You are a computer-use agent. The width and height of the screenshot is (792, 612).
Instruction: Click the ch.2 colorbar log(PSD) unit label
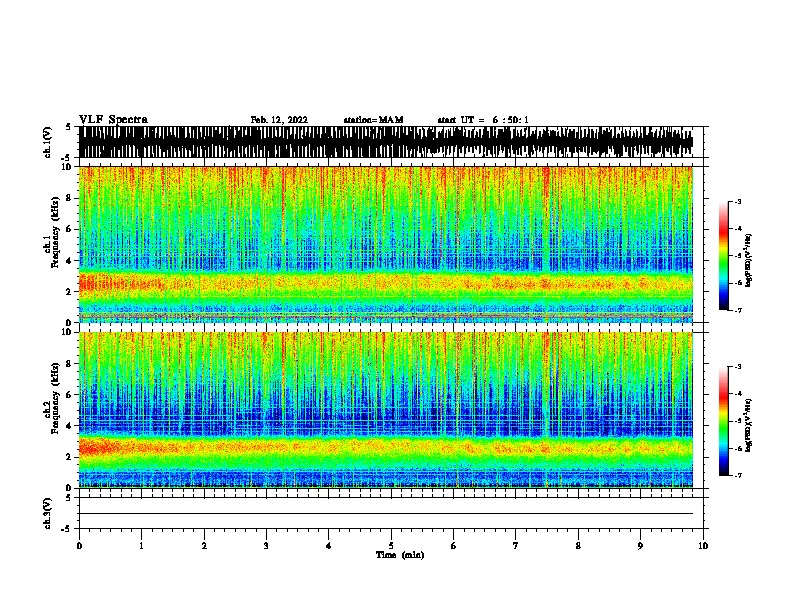pyautogui.click(x=748, y=425)
